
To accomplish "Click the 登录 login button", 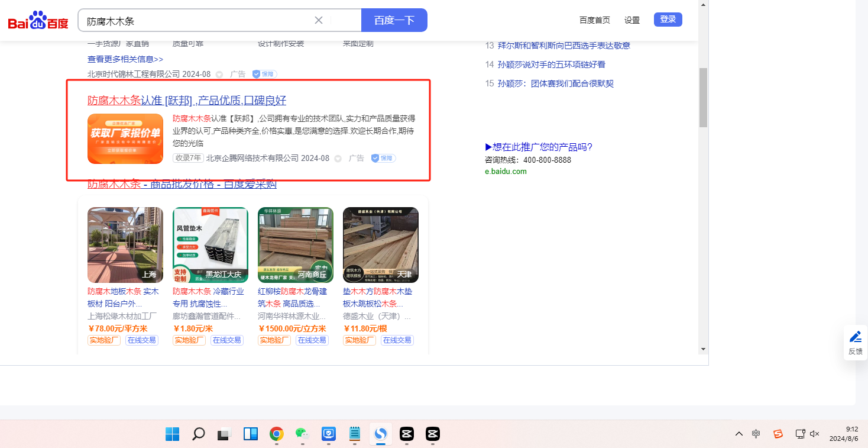I will [x=668, y=20].
